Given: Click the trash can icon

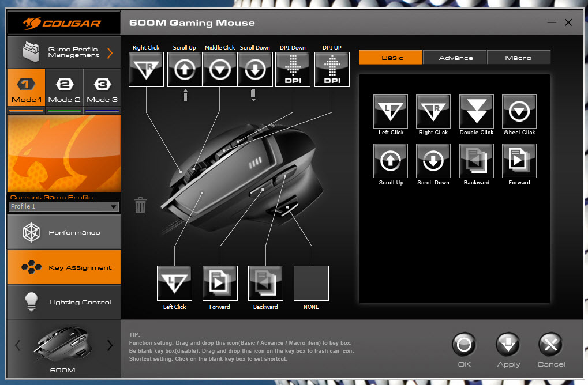Looking at the screenshot, I should pos(140,205).
